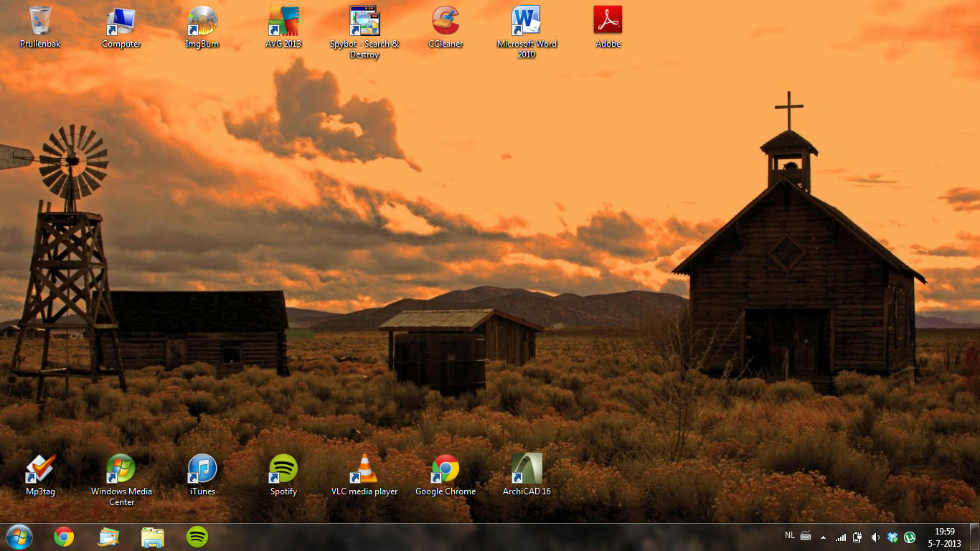Click the VLC media player icon
This screenshot has width=980, height=551.
[364, 469]
